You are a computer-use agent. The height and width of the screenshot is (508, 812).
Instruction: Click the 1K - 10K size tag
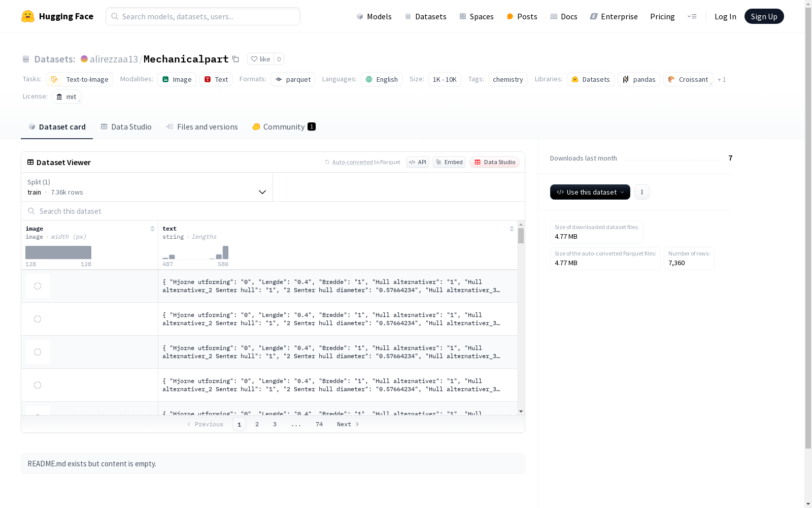pos(445,79)
